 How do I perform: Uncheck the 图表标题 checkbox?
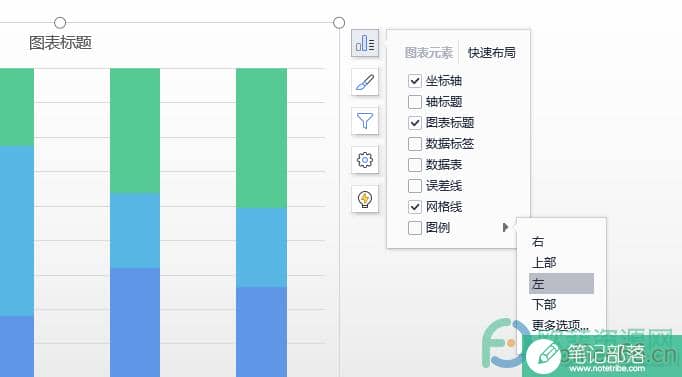[x=415, y=123]
